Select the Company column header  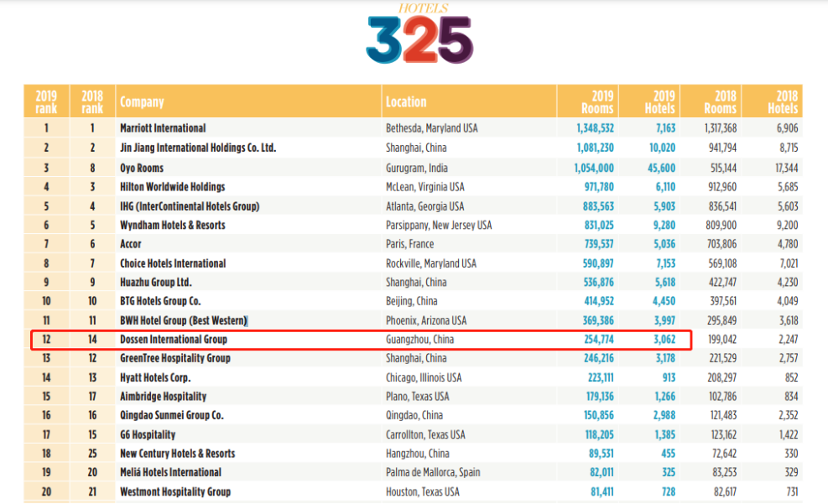click(x=142, y=102)
